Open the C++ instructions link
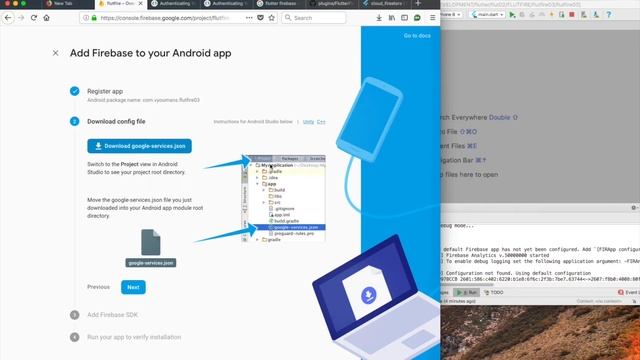This screenshot has width=640, height=360. click(321, 122)
